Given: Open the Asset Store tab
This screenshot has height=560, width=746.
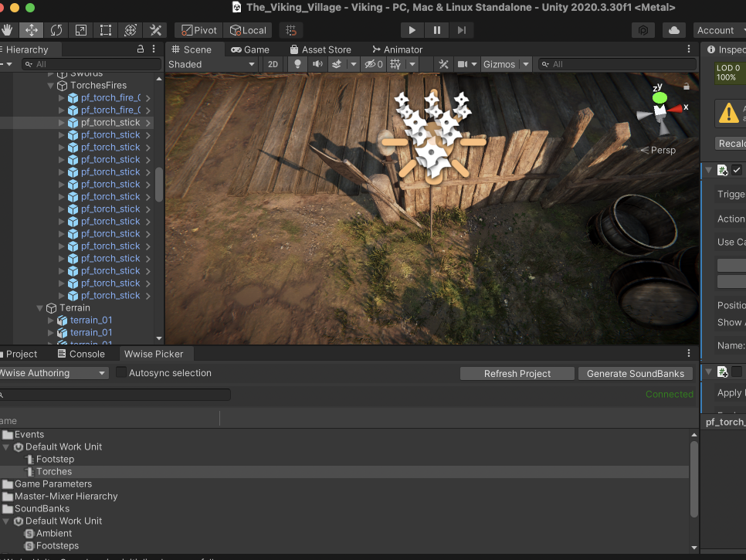Looking at the screenshot, I should (320, 49).
